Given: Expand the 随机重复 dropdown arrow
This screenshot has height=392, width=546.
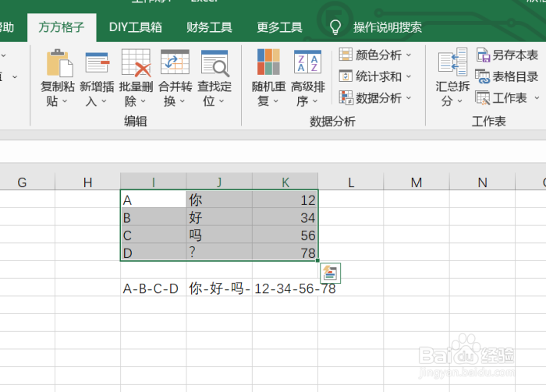Looking at the screenshot, I should click(276, 101).
